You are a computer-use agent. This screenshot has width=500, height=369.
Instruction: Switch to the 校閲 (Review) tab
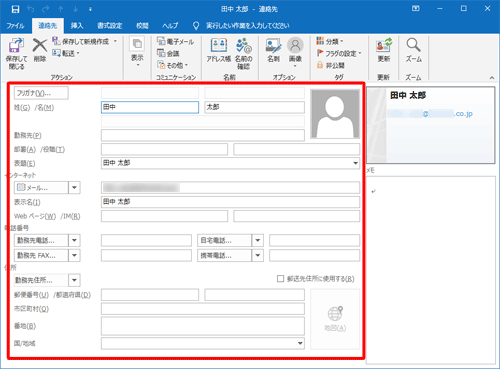pyautogui.click(x=142, y=26)
